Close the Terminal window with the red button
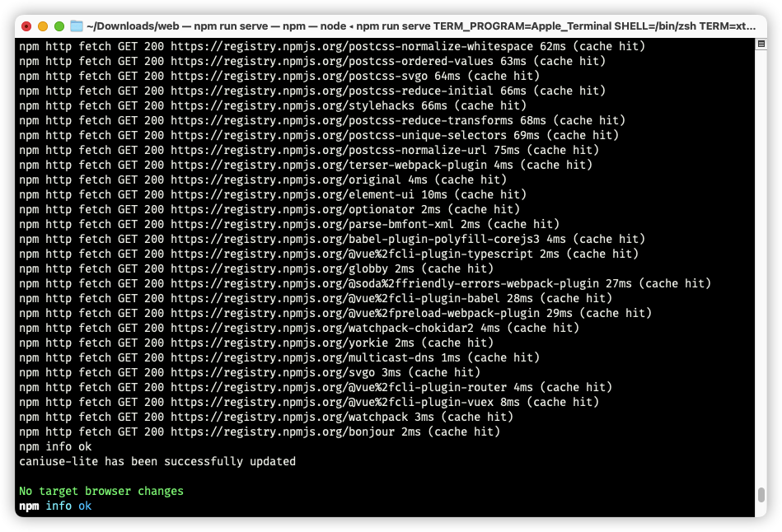The image size is (782, 532). point(27,26)
